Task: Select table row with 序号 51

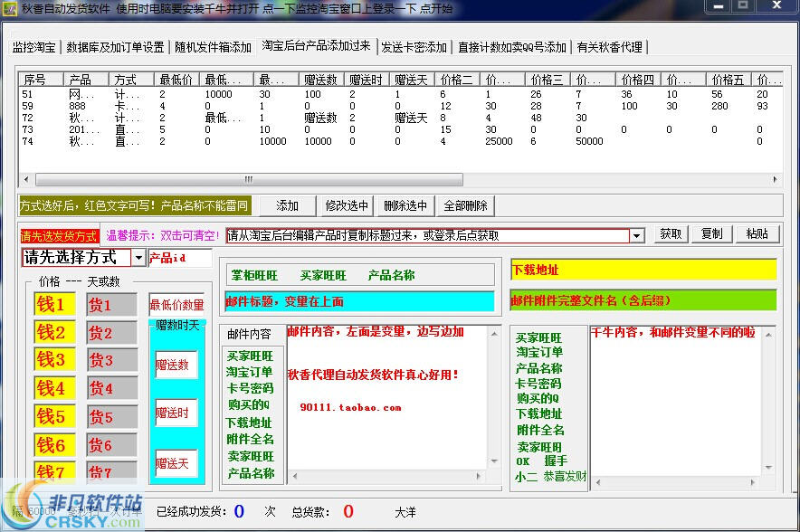Action: pyautogui.click(x=400, y=94)
